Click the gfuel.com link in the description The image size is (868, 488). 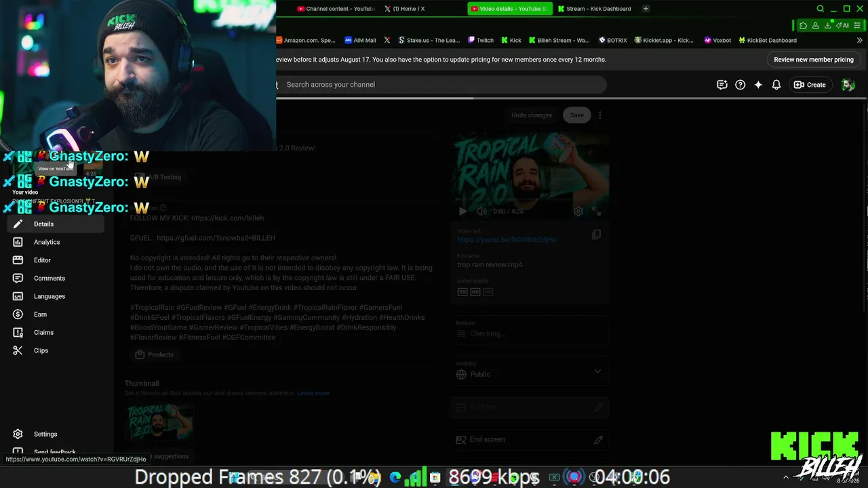coord(216,238)
